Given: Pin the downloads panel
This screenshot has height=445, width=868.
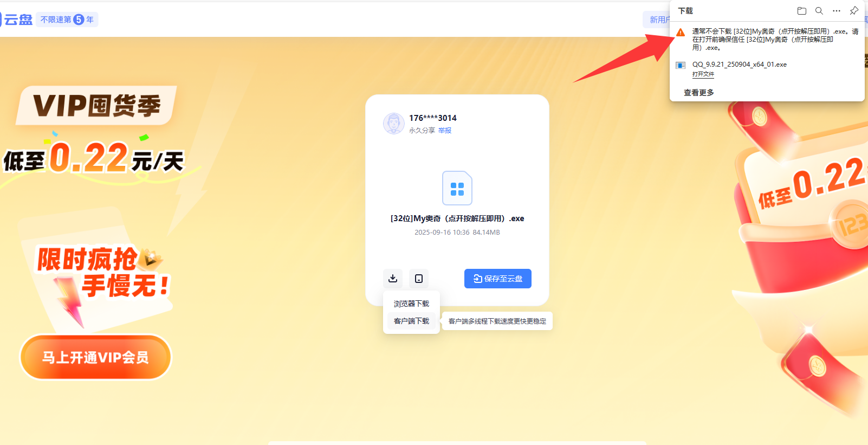Looking at the screenshot, I should pos(854,11).
